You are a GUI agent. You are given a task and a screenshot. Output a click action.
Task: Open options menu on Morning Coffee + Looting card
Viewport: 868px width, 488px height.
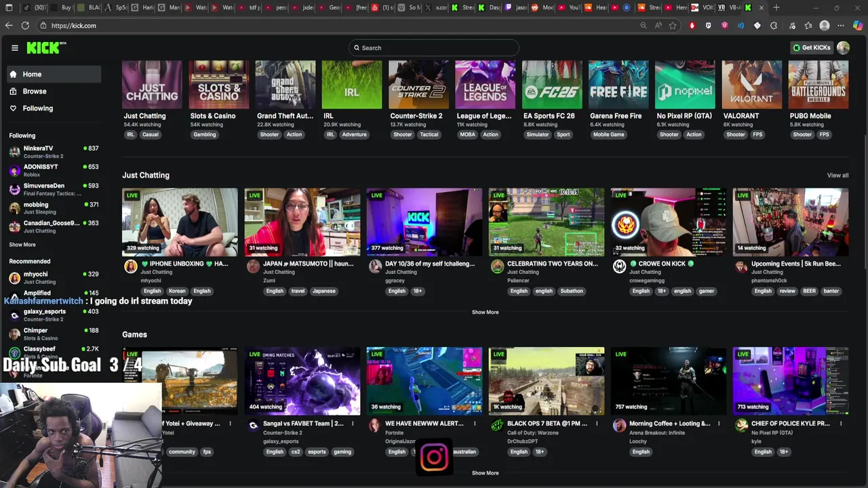(x=719, y=424)
